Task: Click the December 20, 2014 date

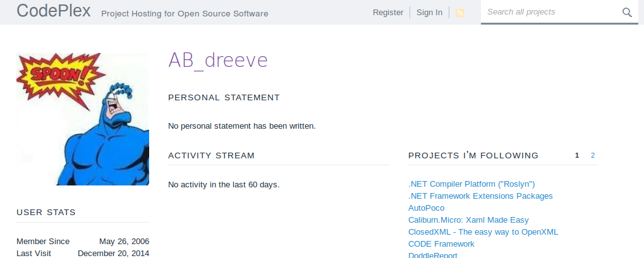Action: (x=113, y=253)
